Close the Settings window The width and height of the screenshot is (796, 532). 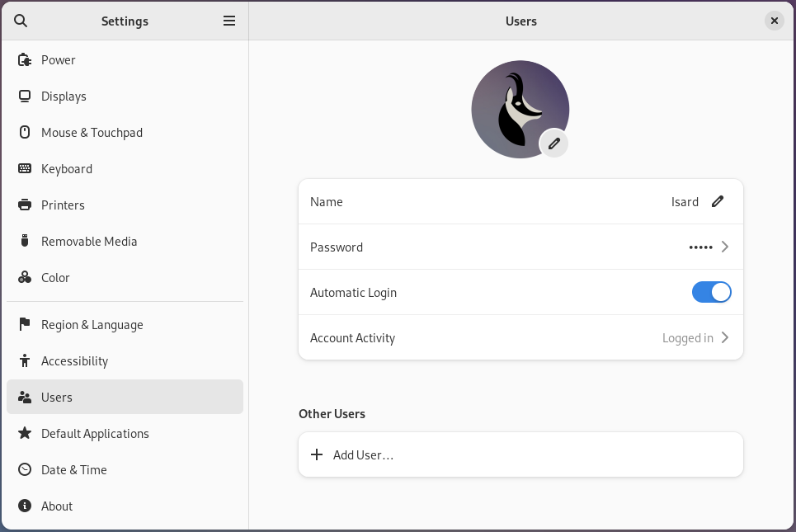tap(774, 21)
